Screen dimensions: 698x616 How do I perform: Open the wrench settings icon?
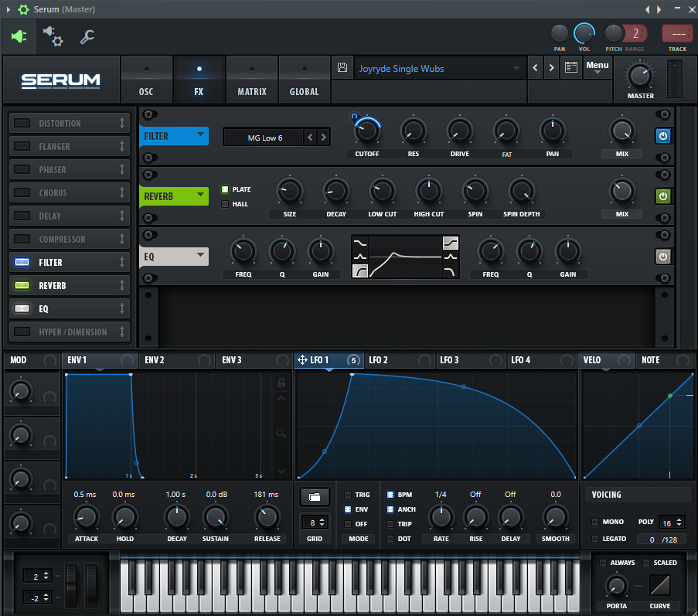[87, 37]
